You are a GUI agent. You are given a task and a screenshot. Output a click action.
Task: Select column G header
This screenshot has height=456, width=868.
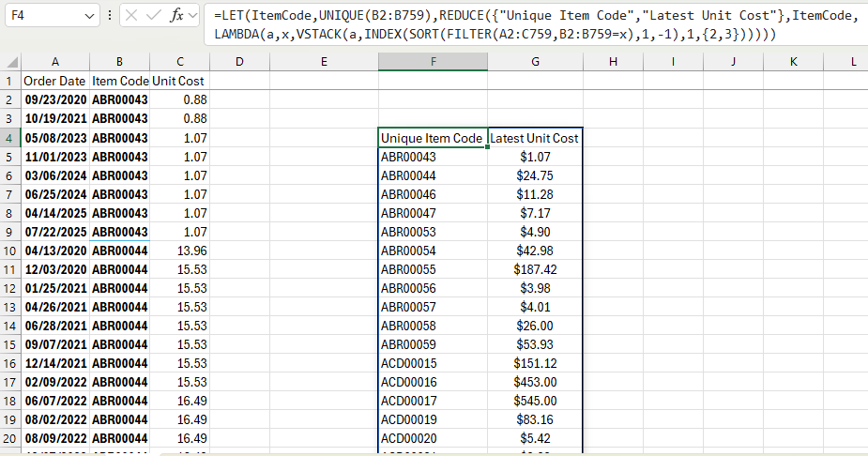tap(535, 62)
